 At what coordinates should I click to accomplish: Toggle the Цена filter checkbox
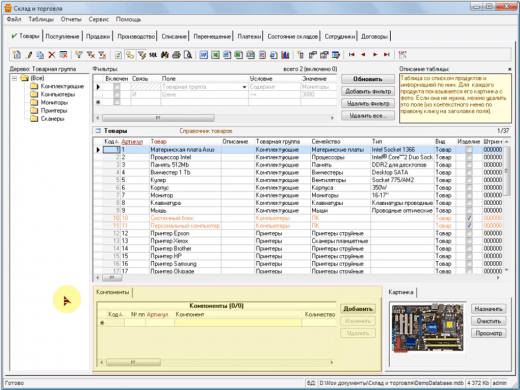pyautogui.click(x=117, y=94)
